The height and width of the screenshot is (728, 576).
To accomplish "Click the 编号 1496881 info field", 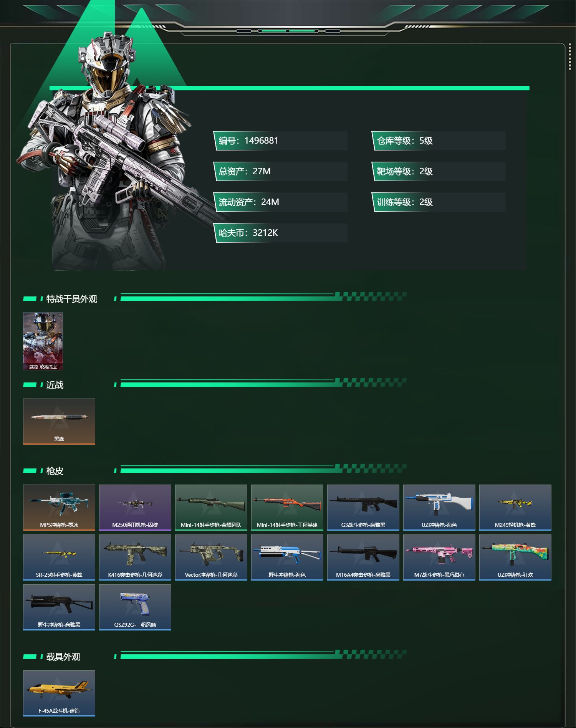I will 281,141.
